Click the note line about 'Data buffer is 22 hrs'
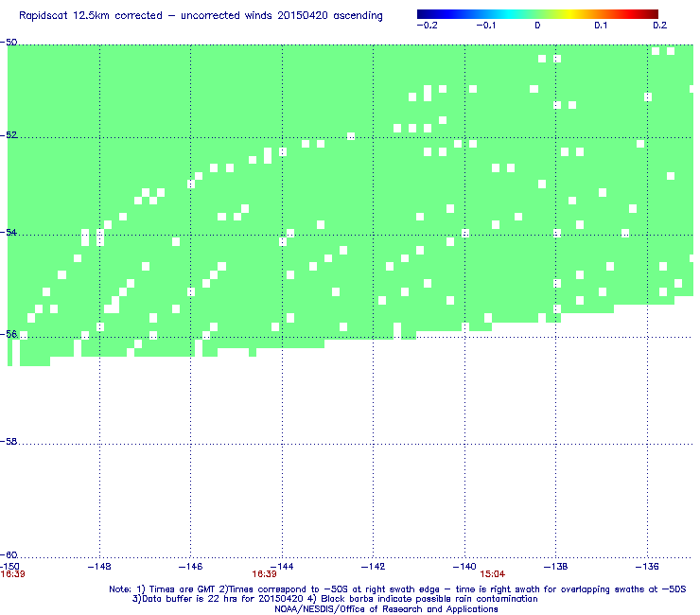The width and height of the screenshot is (700, 615). point(335,599)
